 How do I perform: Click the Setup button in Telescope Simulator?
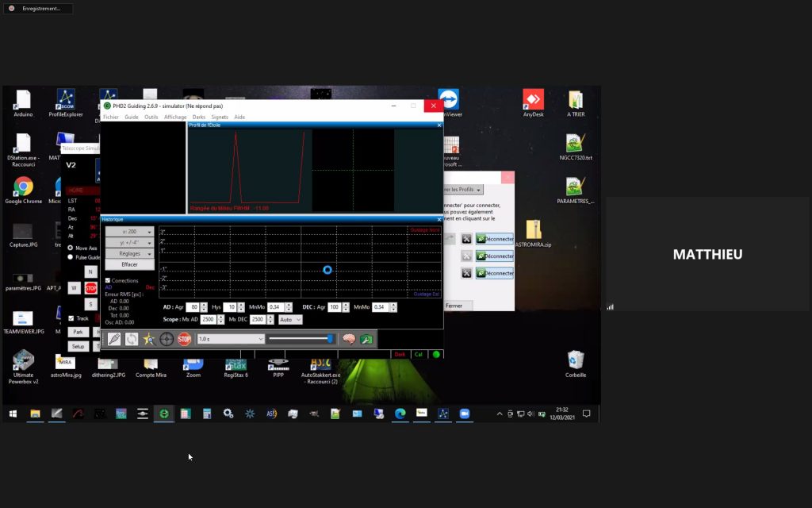pos(79,346)
